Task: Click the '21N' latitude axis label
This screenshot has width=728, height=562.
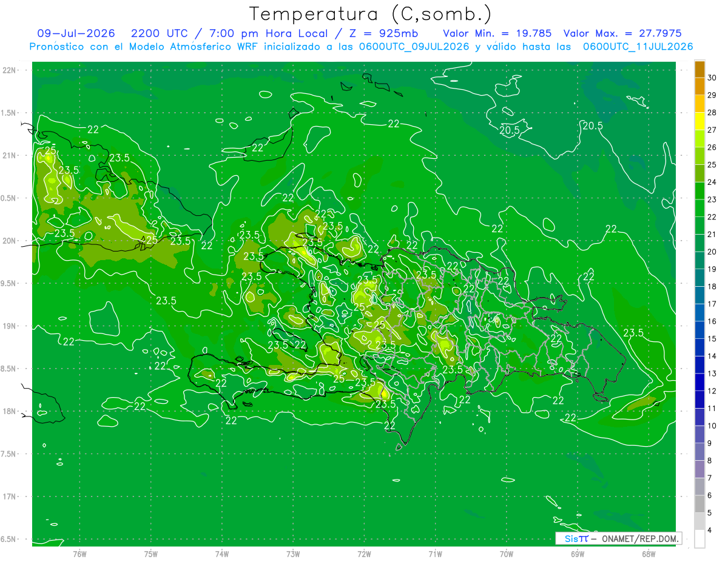Action: (9, 155)
